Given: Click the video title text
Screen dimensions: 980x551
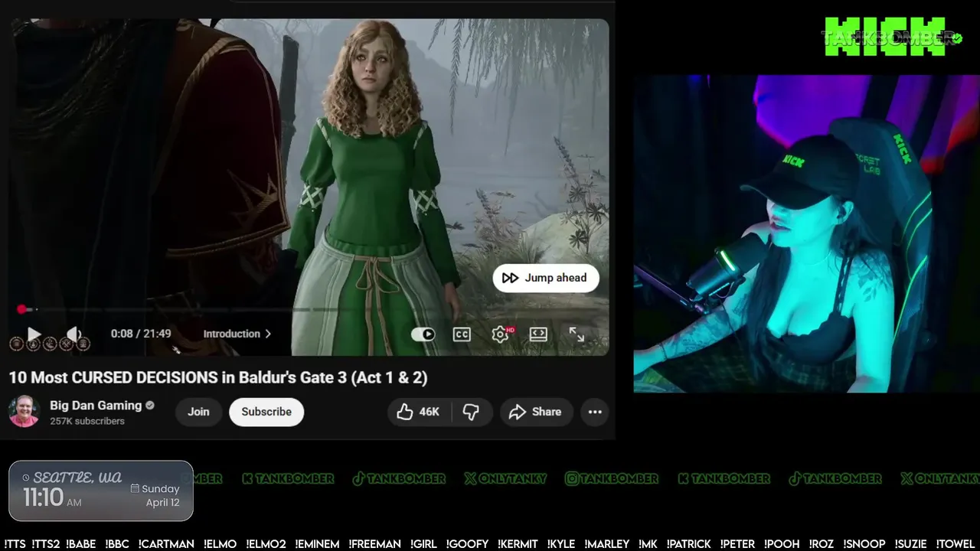Looking at the screenshot, I should pos(218,377).
